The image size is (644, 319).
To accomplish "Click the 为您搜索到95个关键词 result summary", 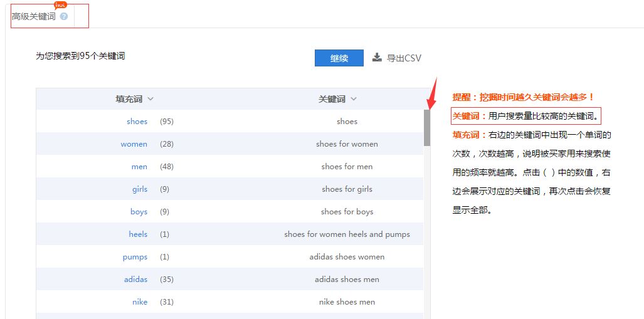I will [80, 56].
